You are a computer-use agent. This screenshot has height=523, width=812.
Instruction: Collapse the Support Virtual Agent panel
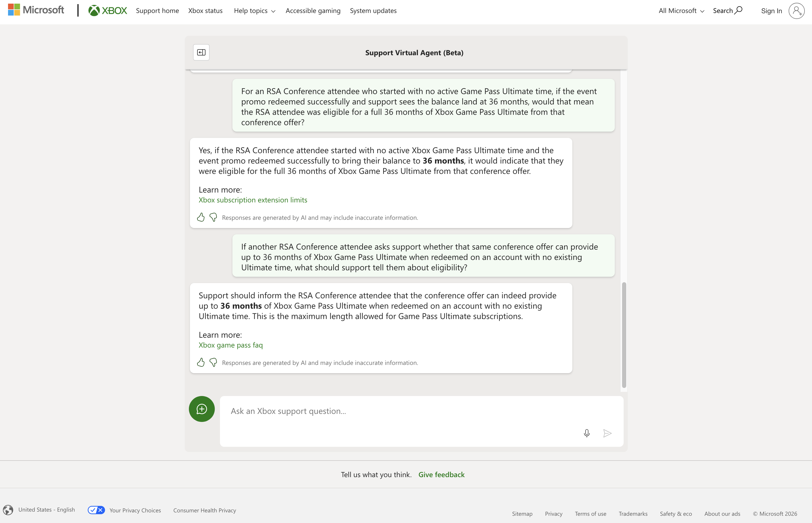(x=201, y=52)
